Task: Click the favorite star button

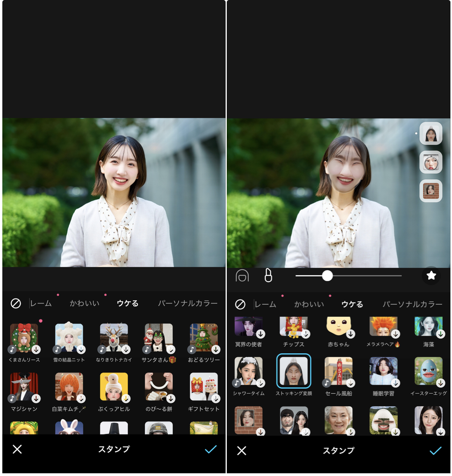Action: [x=431, y=276]
